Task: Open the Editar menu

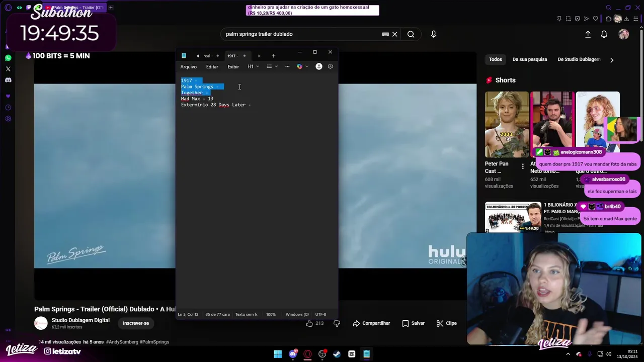Action: pos(212,66)
